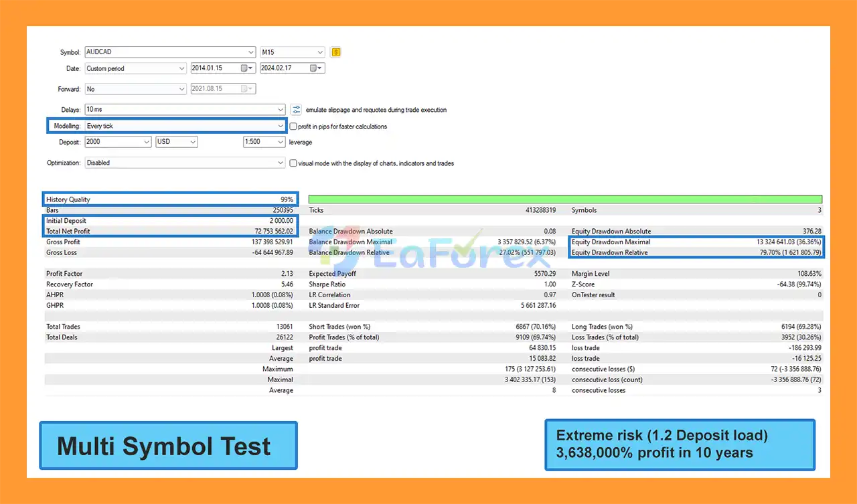Open symbol specification via the yellow dollar icon
This screenshot has height=504, width=857.
pos(336,52)
